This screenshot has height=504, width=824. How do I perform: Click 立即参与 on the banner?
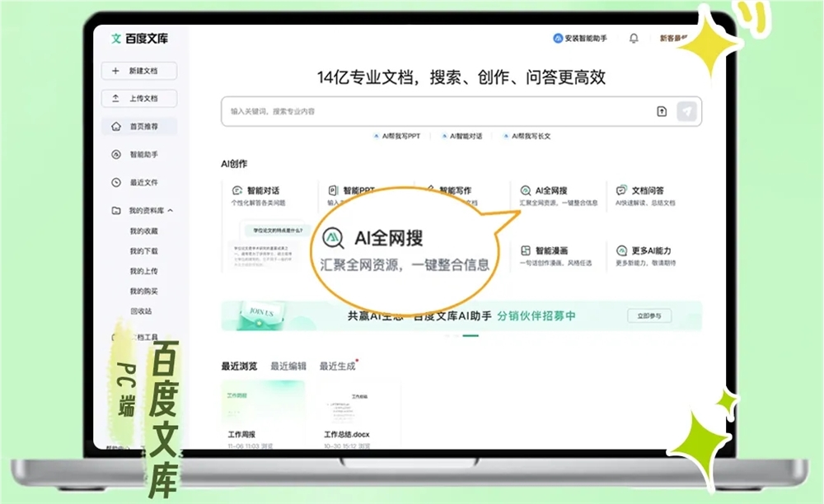[x=648, y=316]
